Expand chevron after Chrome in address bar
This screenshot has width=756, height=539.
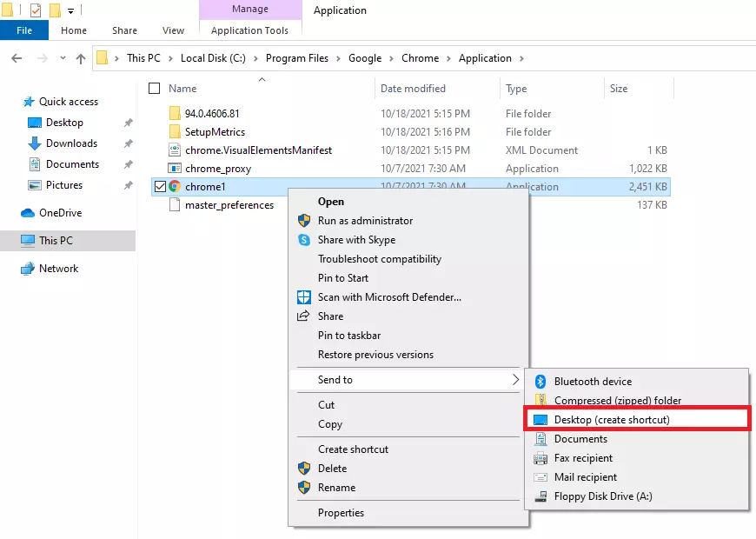(x=449, y=58)
